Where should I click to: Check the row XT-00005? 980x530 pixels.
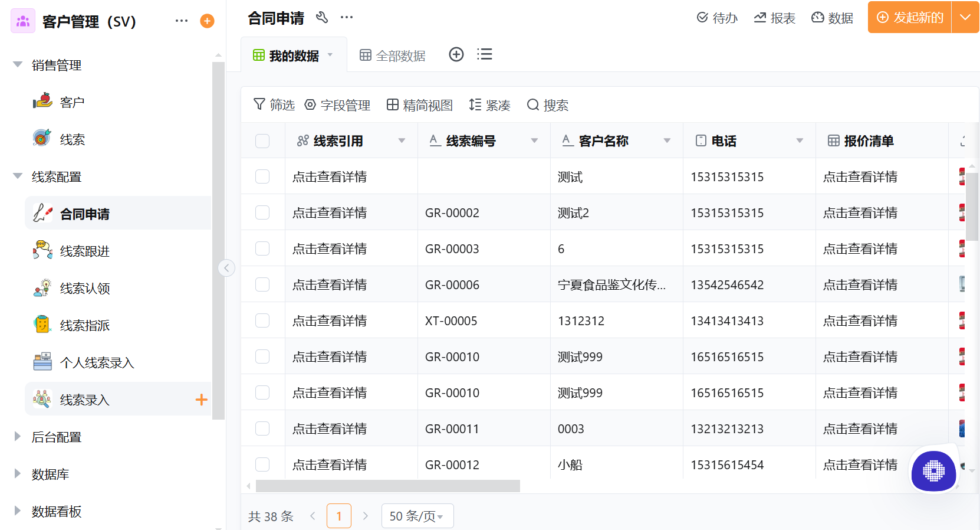(262, 320)
